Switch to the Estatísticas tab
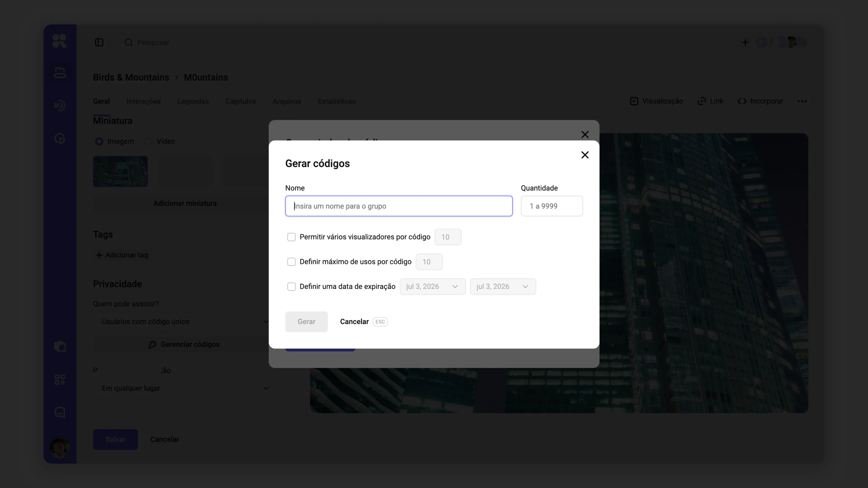This screenshot has width=868, height=488. click(x=337, y=101)
